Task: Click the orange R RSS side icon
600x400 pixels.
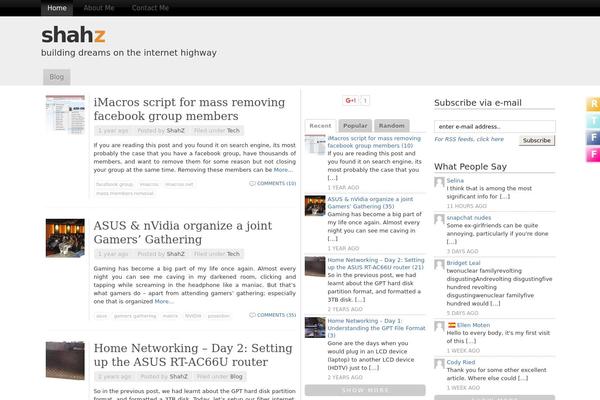Action: coord(593,104)
